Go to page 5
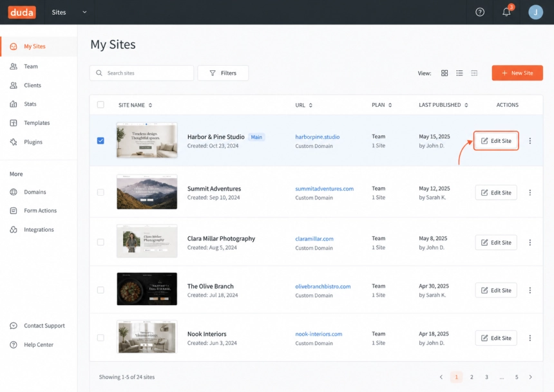The width and height of the screenshot is (554, 392). tap(517, 377)
